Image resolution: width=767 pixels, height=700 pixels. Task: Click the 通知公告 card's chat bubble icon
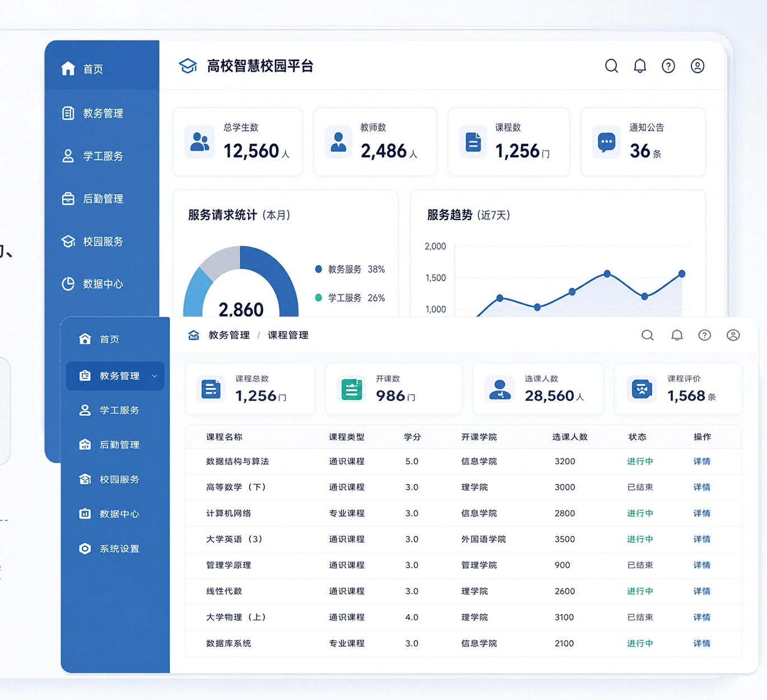pos(607,142)
